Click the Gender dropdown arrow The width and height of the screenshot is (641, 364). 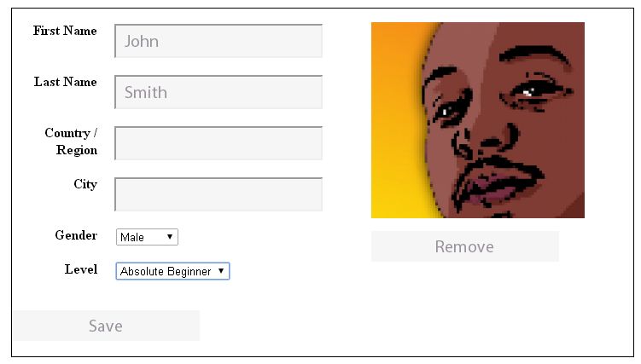click(x=170, y=237)
